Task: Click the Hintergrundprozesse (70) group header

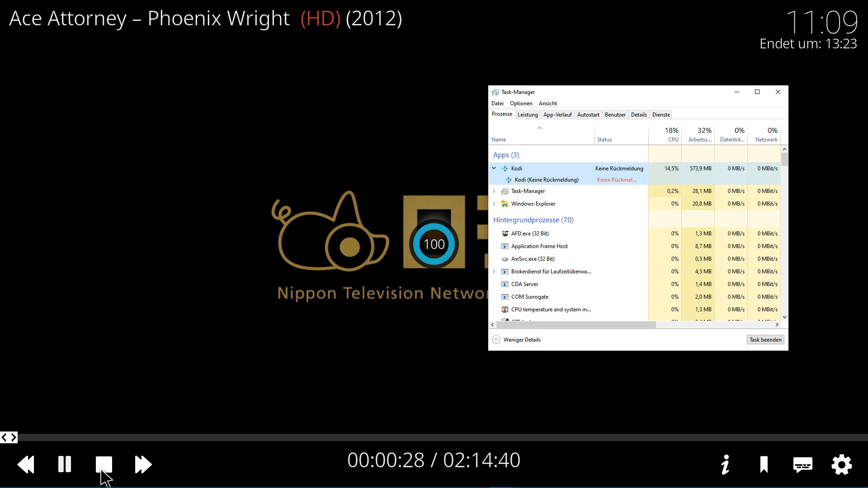Action: pyautogui.click(x=533, y=220)
